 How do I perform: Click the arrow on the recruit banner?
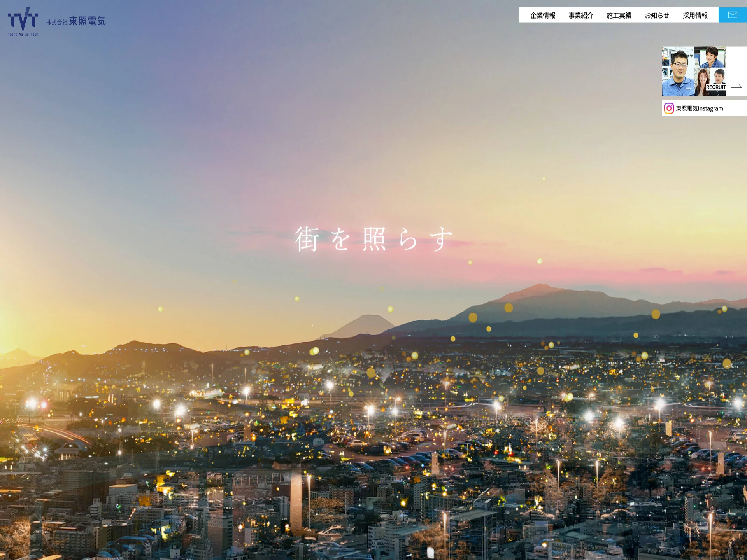pos(736,86)
